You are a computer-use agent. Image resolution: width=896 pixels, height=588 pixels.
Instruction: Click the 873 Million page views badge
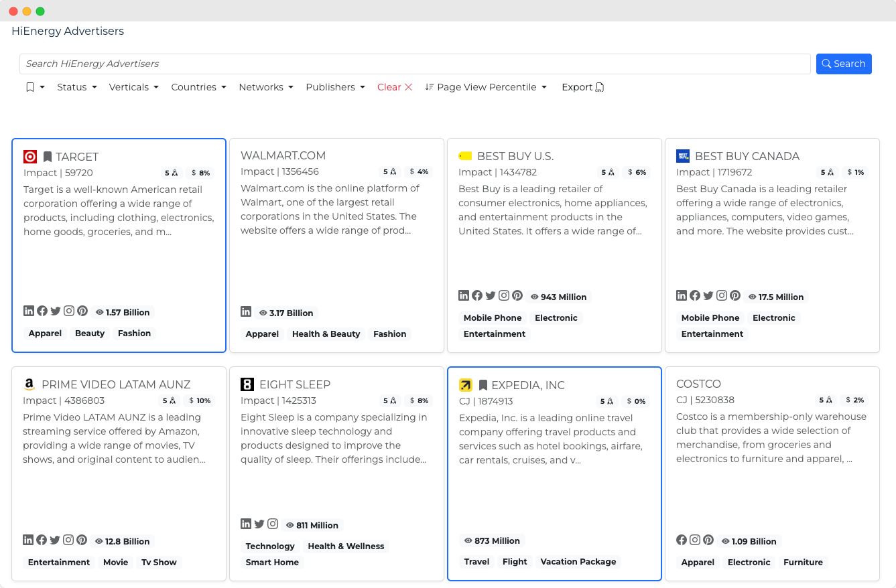(x=492, y=540)
